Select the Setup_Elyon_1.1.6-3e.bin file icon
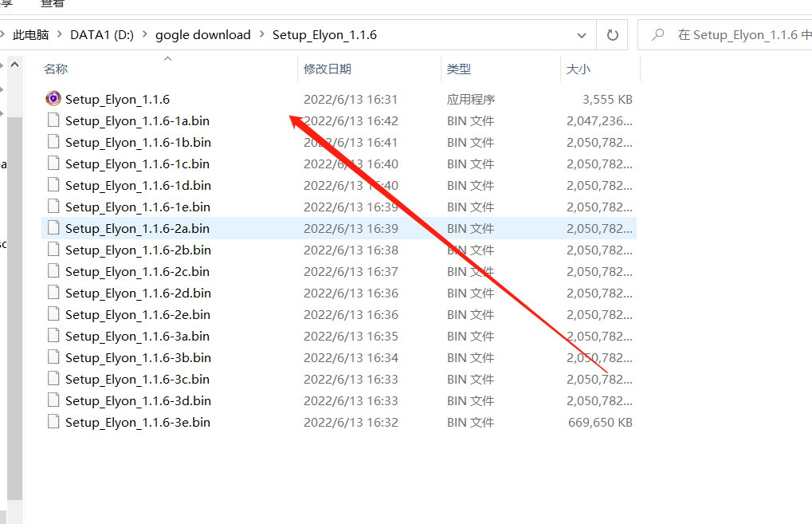This screenshot has width=812, height=524. coord(53,422)
